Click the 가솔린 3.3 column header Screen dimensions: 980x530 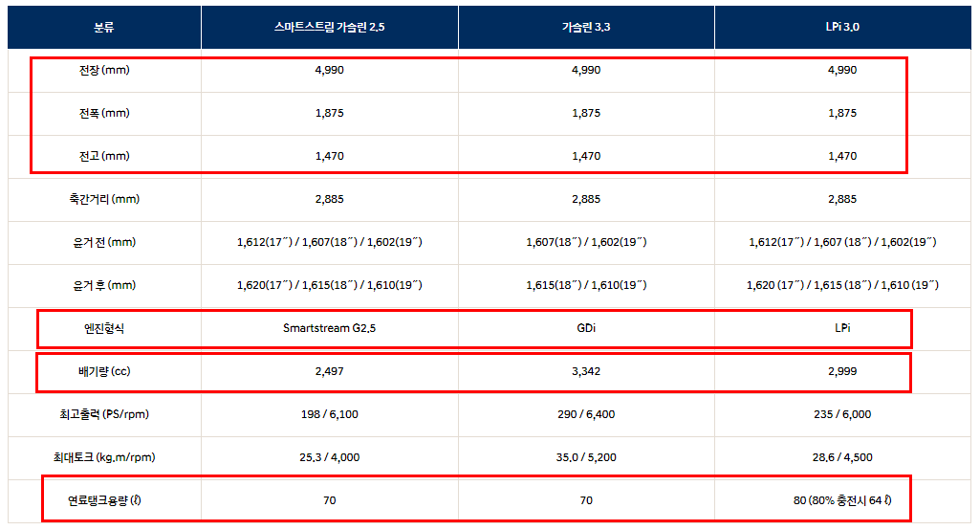point(586,27)
